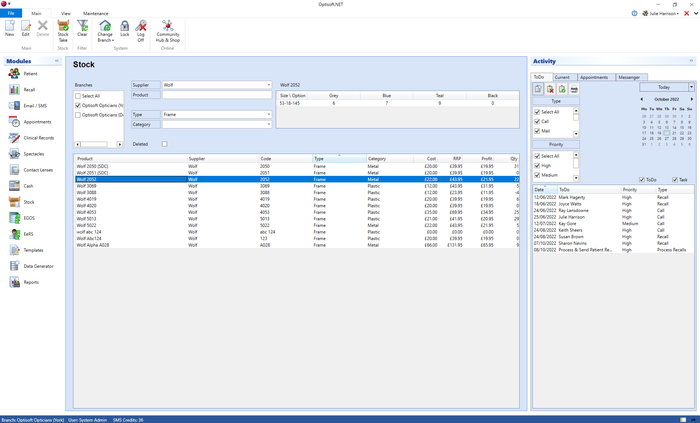Click the Type header button in Activity
The height and width of the screenshot is (423, 700).
tap(556, 101)
